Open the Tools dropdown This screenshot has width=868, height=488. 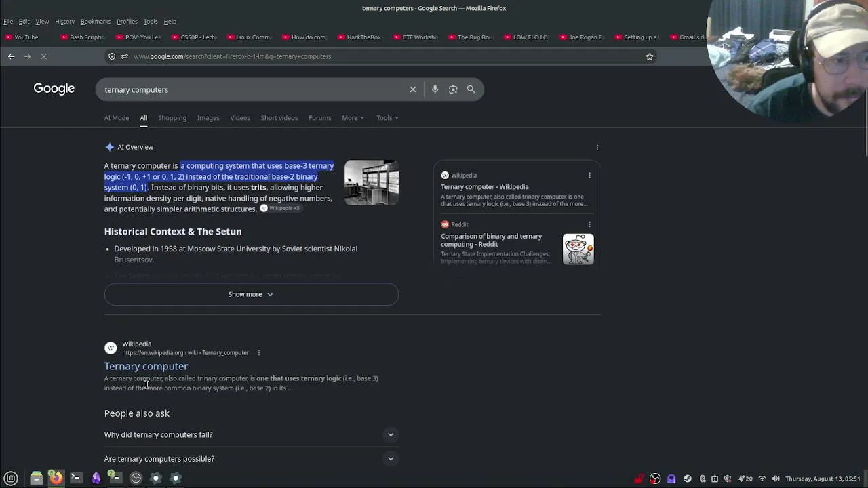(x=387, y=118)
